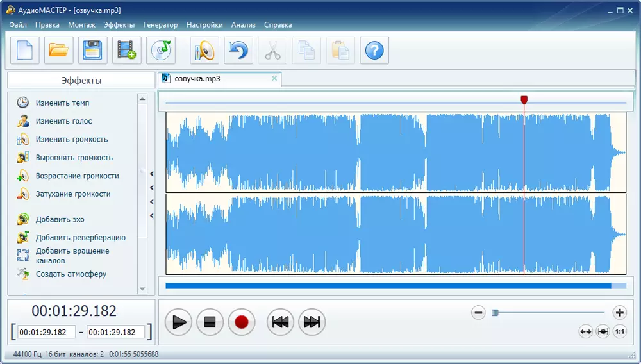Image resolution: width=641 pixels, height=364 pixels.
Task: Open the Монтаж menu
Action: [81, 25]
